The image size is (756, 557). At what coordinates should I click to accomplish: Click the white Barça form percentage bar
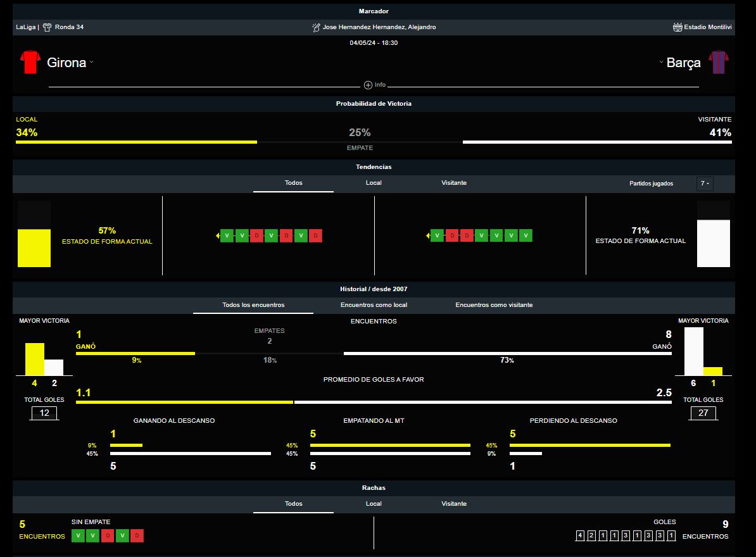713,243
